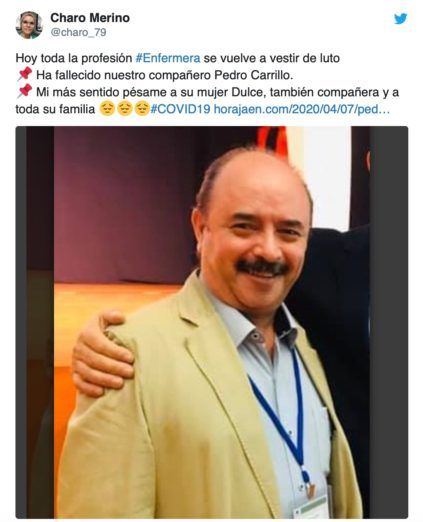Select the middle pensive face emoji
Viewport: 423px width, 522px height.
[125, 109]
